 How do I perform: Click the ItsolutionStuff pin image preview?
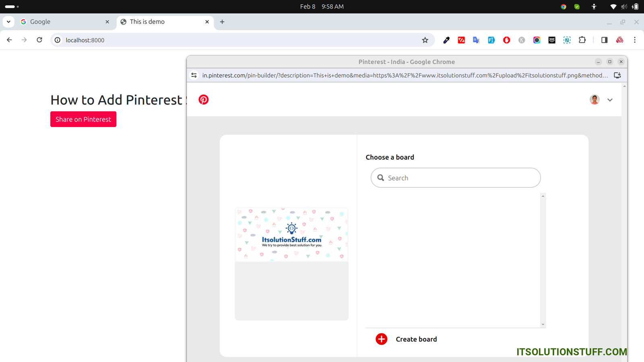291,235
